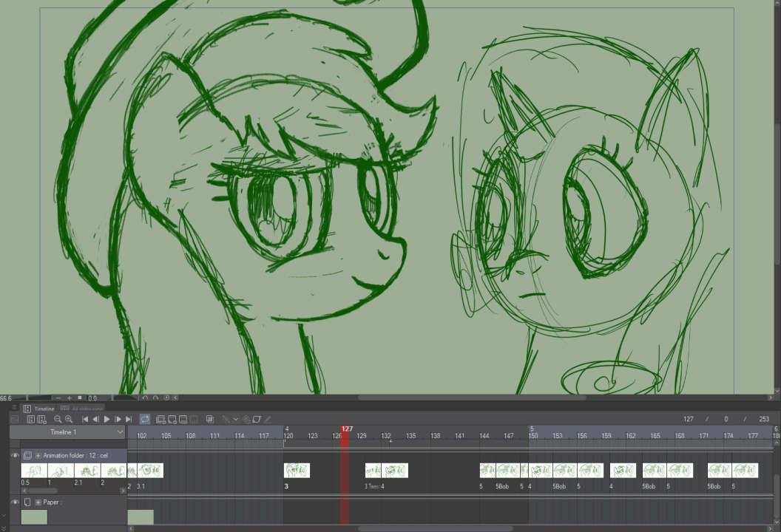Zoom out the timeline
The width and height of the screenshot is (781, 532).
pyautogui.click(x=58, y=420)
